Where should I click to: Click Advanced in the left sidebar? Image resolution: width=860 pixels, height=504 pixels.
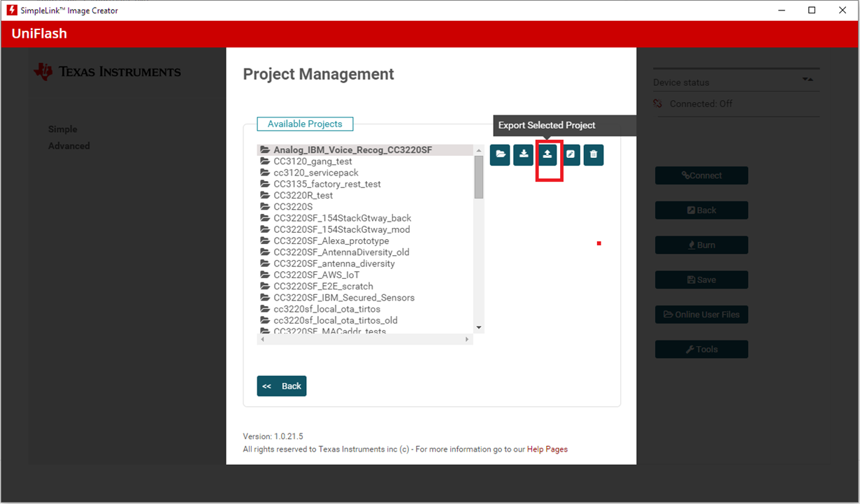(x=69, y=146)
